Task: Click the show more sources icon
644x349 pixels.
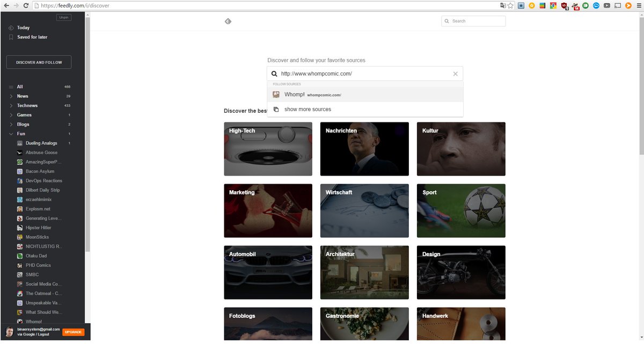Action: pyautogui.click(x=276, y=109)
